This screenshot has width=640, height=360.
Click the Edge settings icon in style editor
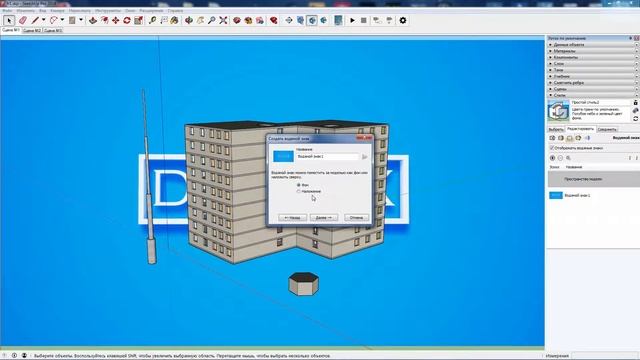(x=552, y=138)
